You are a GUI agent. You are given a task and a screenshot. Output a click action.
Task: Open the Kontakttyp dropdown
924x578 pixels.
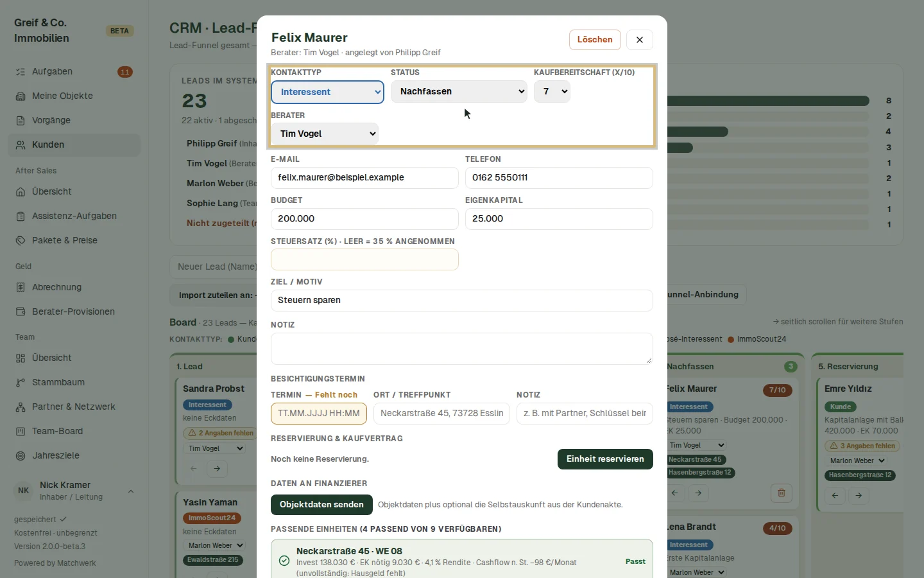point(327,92)
